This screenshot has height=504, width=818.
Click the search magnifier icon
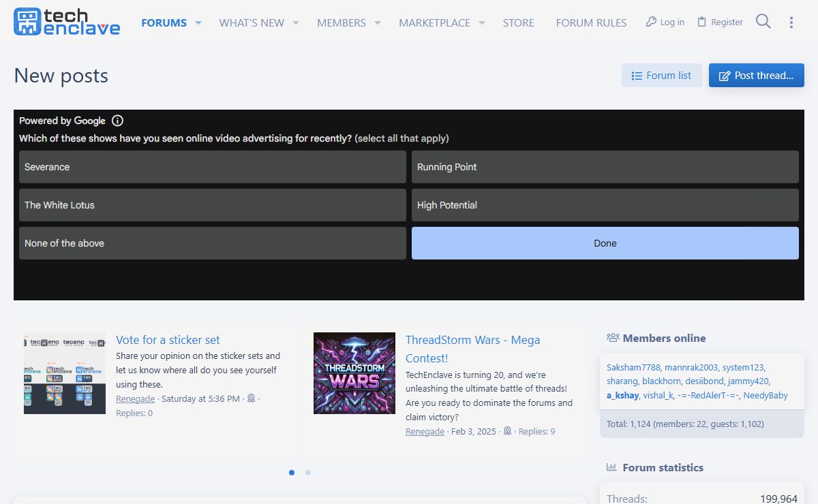click(x=763, y=22)
